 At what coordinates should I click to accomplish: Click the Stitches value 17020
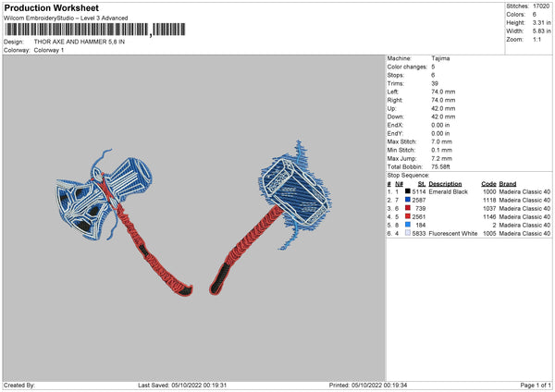click(x=541, y=6)
